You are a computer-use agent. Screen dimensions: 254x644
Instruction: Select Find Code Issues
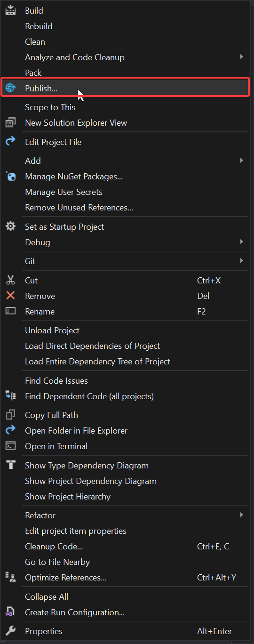[56, 381]
